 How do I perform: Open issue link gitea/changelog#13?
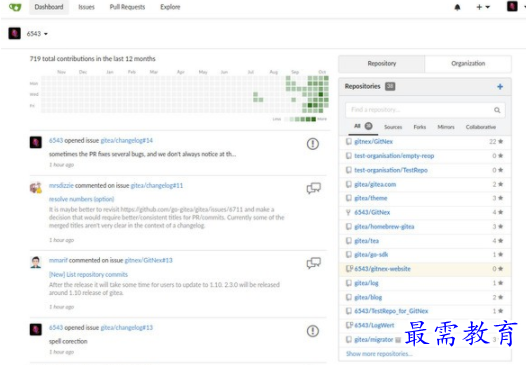pos(126,327)
